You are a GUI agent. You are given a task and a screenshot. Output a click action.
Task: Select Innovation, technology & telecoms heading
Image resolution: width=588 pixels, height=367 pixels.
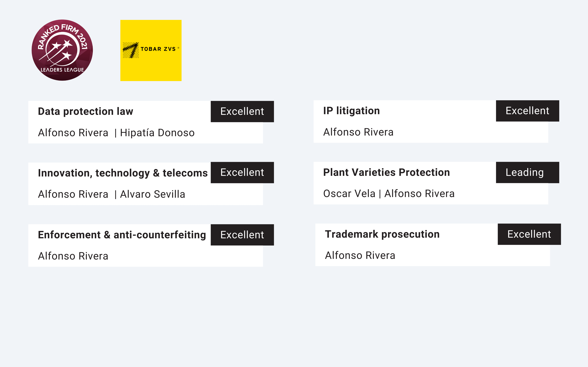click(x=123, y=173)
